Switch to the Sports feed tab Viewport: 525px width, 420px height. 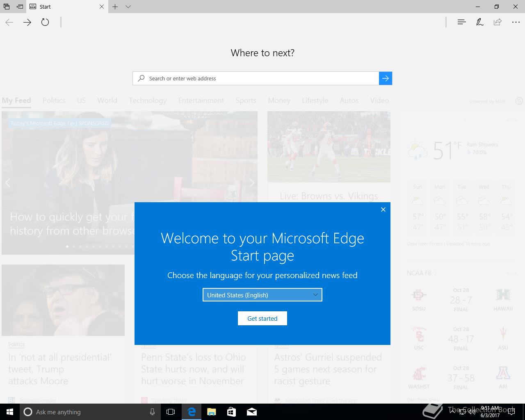(246, 100)
